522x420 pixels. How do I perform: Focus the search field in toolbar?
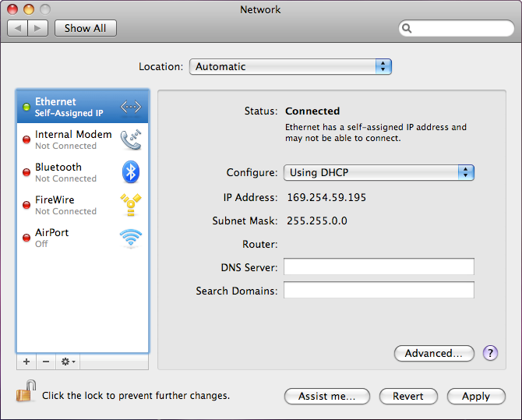click(460, 28)
